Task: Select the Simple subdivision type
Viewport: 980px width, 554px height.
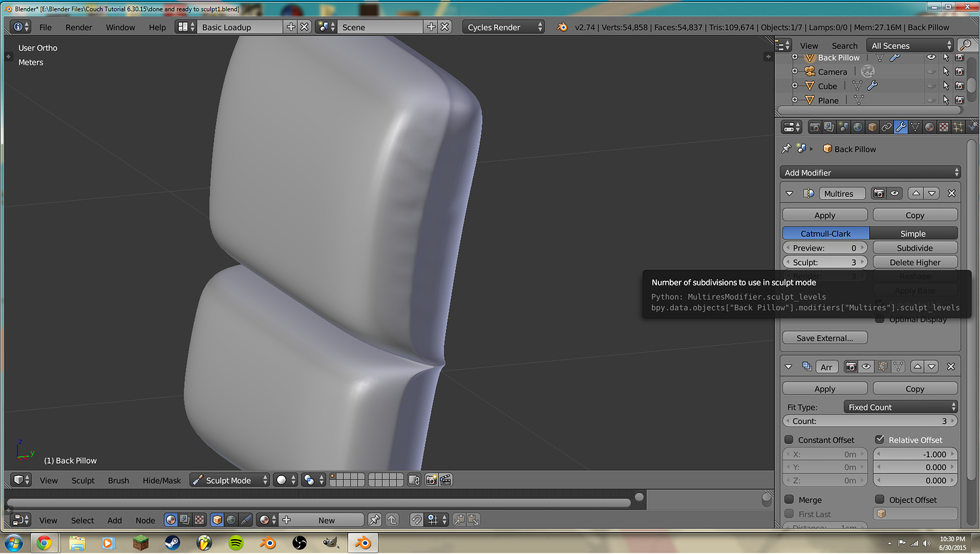Action: 914,233
